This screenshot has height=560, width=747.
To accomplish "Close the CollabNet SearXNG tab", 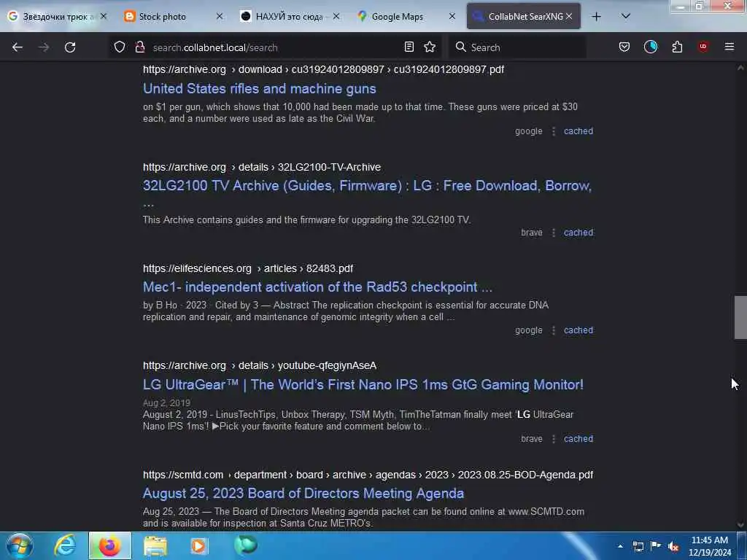I will pos(569,16).
